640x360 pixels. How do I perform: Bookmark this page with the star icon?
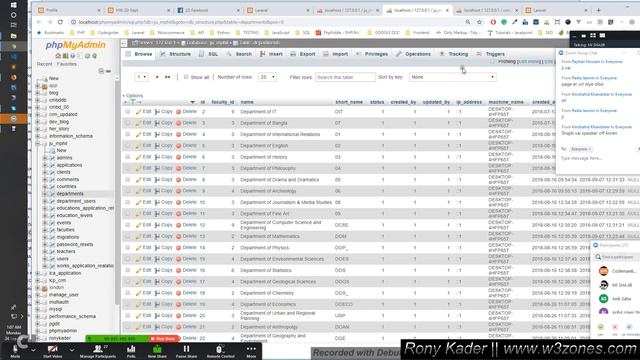coord(480,22)
